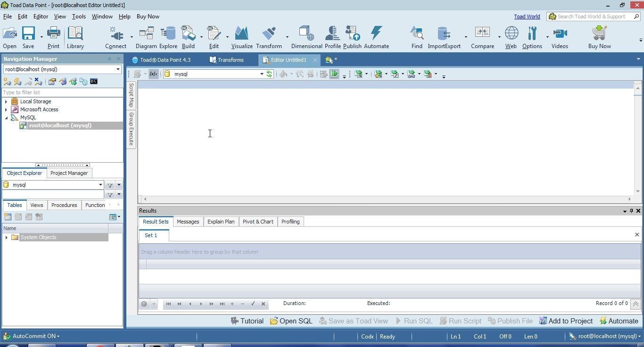Refresh the editor database list
The height and width of the screenshot is (347, 644).
point(269,74)
